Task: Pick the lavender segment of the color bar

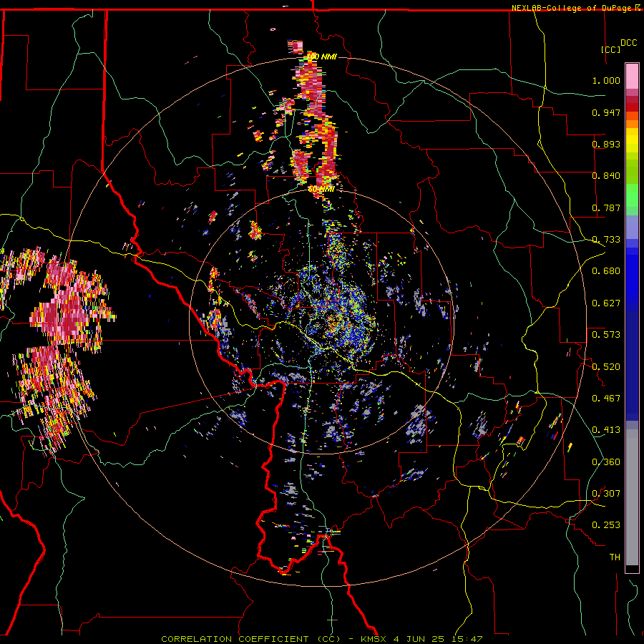Action: pyautogui.click(x=632, y=228)
